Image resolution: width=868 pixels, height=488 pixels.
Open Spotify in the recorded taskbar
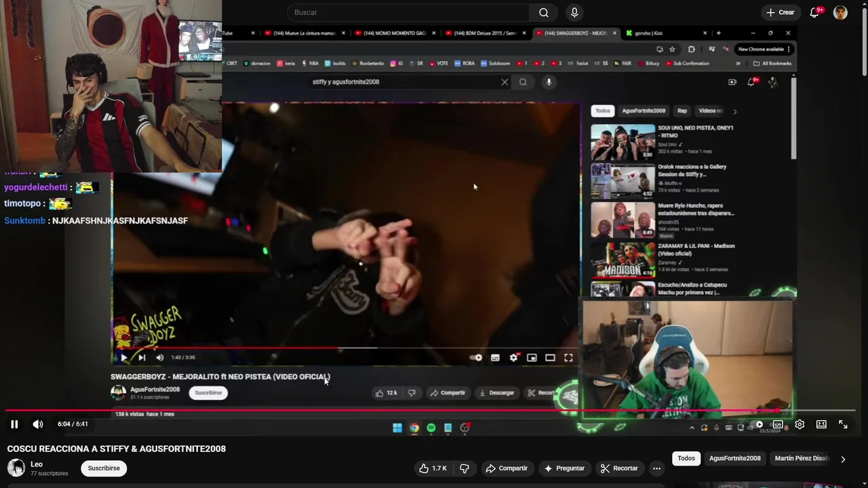pyautogui.click(x=431, y=428)
